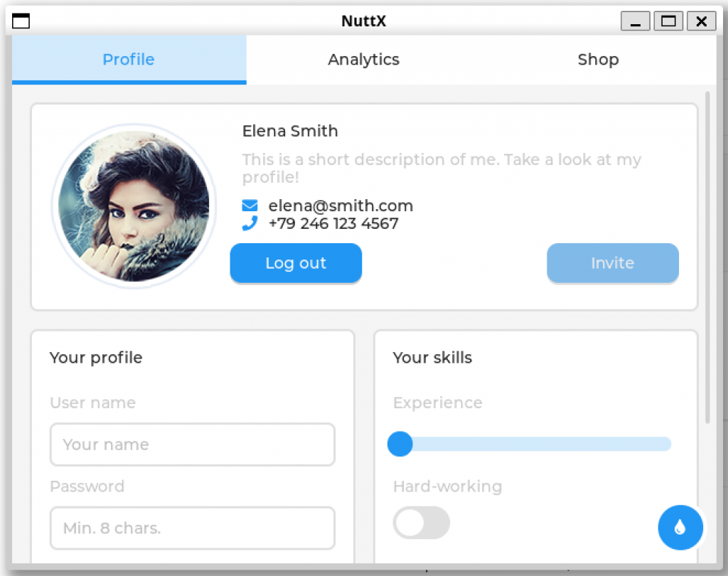The width and height of the screenshot is (728, 576).
Task: Click the Experience slider handle
Action: tap(400, 444)
